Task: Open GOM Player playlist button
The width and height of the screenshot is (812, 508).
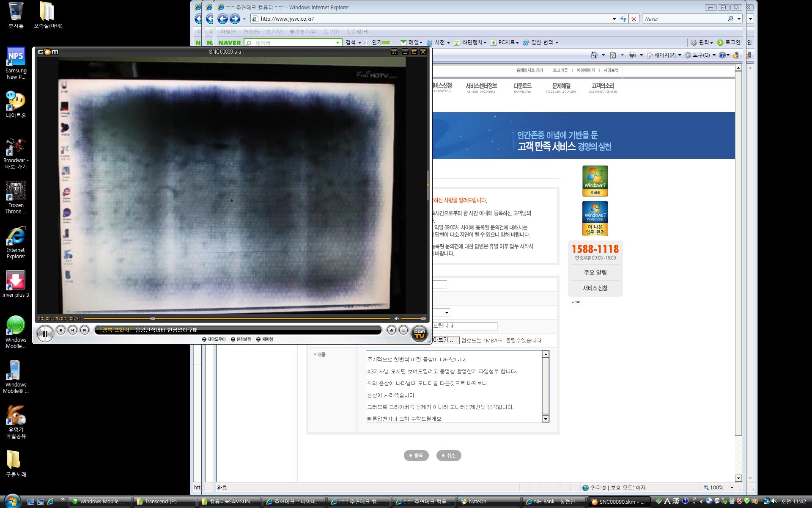Action: click(x=403, y=330)
